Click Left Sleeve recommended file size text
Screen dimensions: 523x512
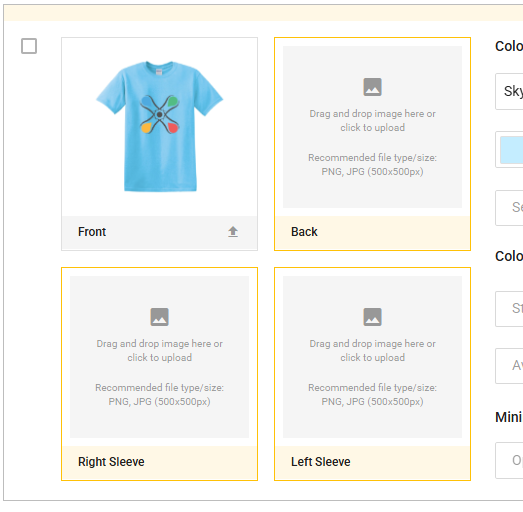(x=372, y=395)
